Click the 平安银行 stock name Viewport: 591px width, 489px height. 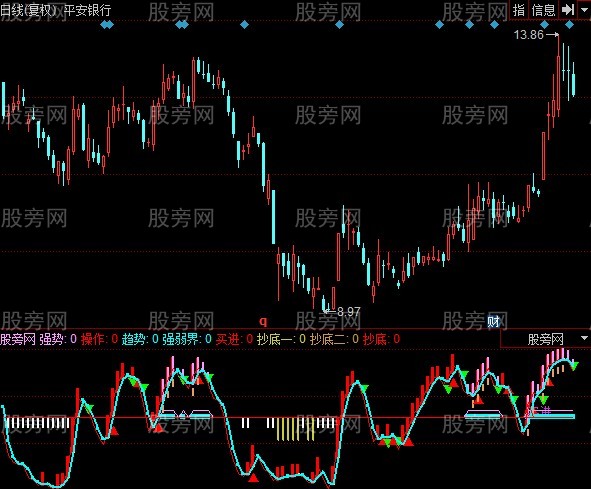tap(87, 10)
